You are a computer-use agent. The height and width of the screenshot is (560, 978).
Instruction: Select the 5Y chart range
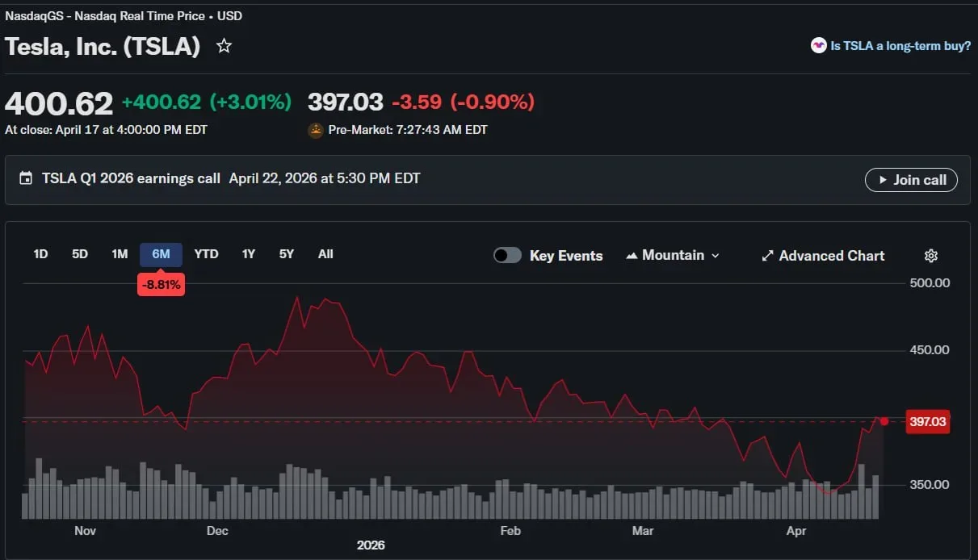287,254
